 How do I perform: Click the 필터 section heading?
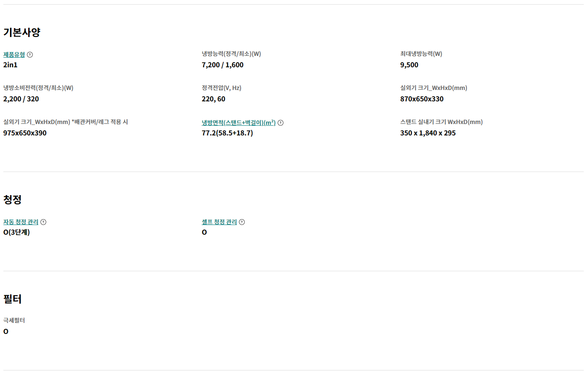(x=13, y=299)
